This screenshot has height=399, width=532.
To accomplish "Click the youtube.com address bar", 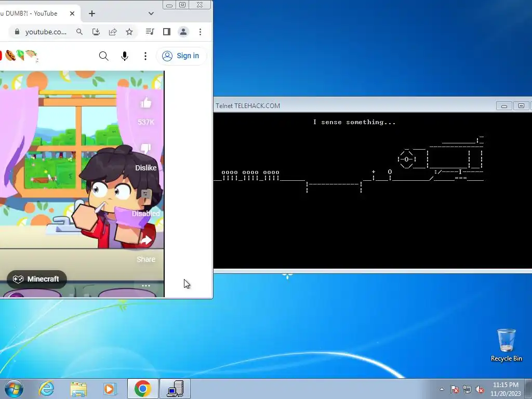I will 46,32.
